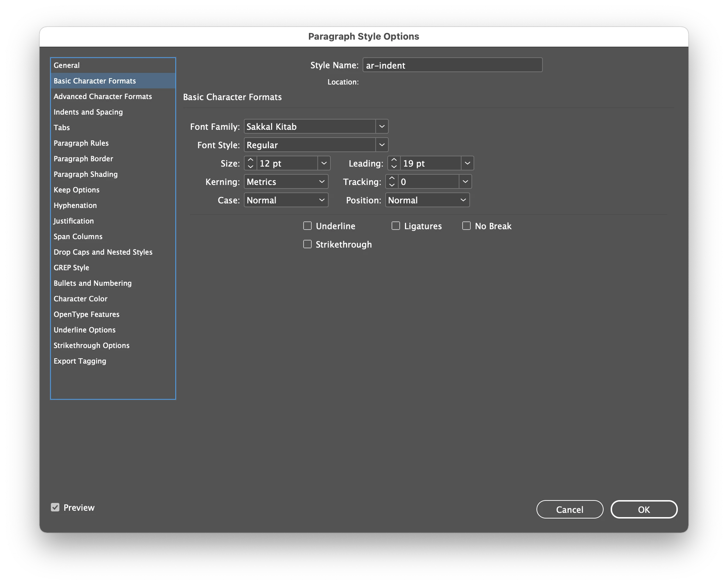The width and height of the screenshot is (728, 585).
Task: Enable the Ligatures checkbox
Action: pyautogui.click(x=396, y=226)
